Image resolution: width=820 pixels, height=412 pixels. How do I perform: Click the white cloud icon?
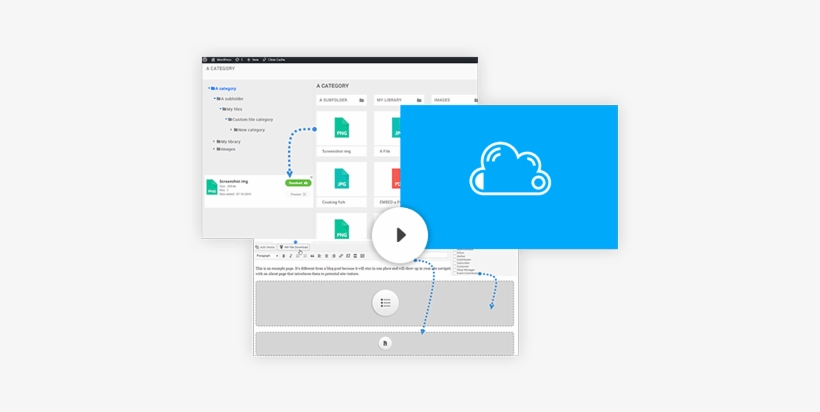click(x=509, y=166)
